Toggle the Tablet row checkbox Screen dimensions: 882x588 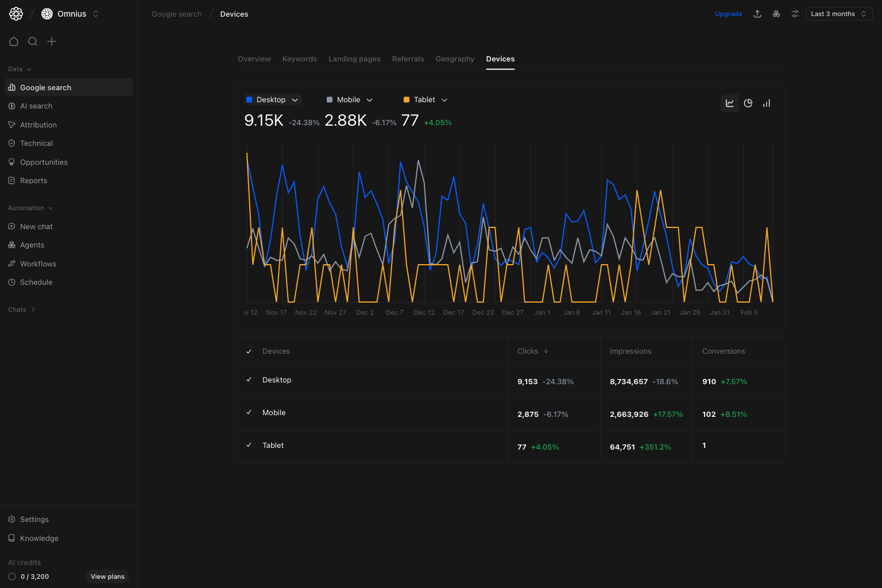[249, 445]
